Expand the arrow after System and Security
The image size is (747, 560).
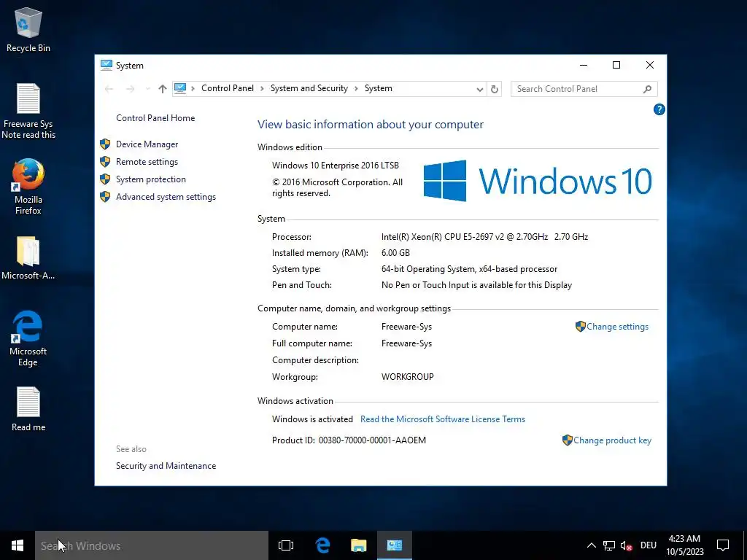tap(356, 88)
